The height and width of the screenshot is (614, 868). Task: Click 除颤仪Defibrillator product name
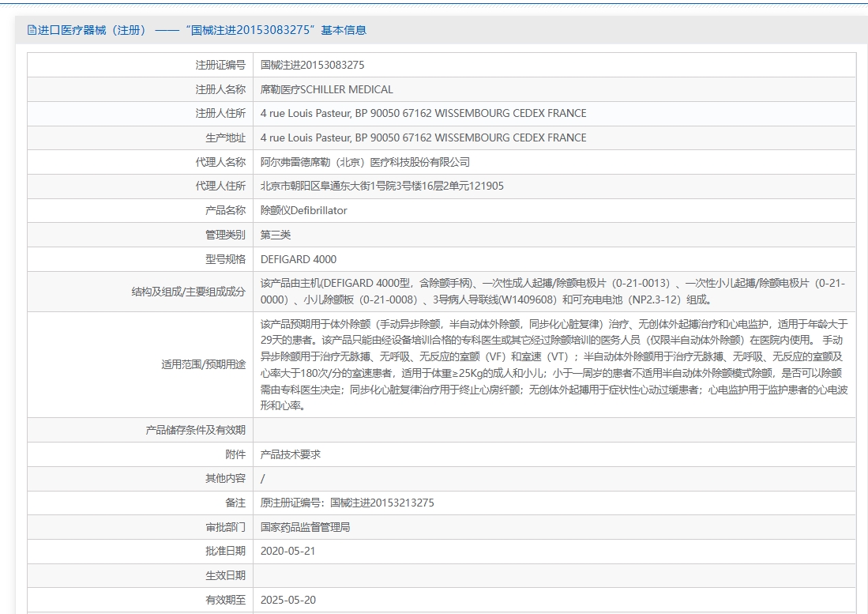(x=304, y=210)
